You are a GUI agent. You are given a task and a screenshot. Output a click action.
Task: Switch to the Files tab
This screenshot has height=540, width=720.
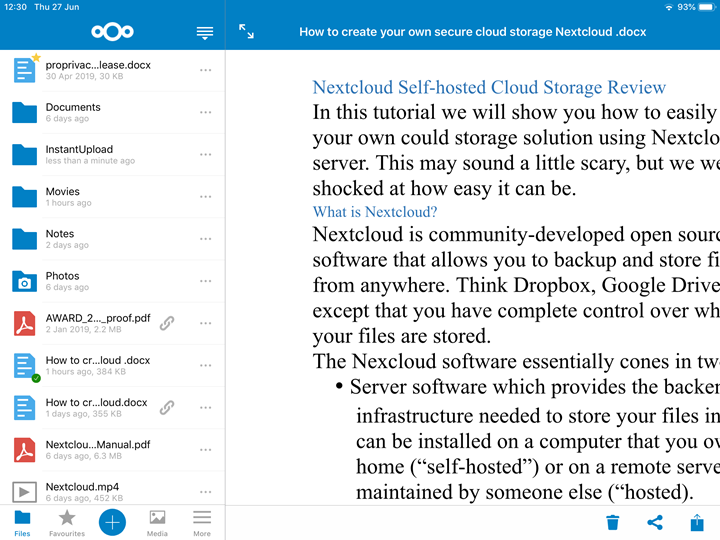tap(22, 523)
